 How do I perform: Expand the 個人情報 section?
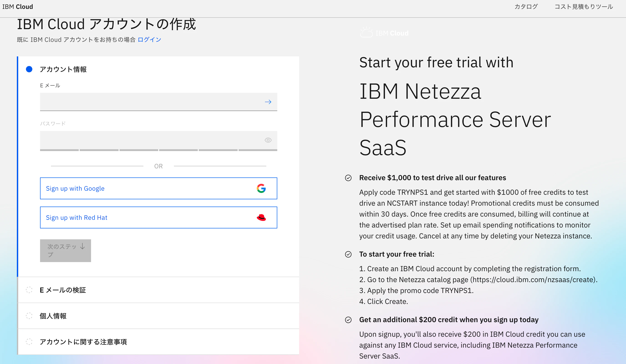(158, 316)
